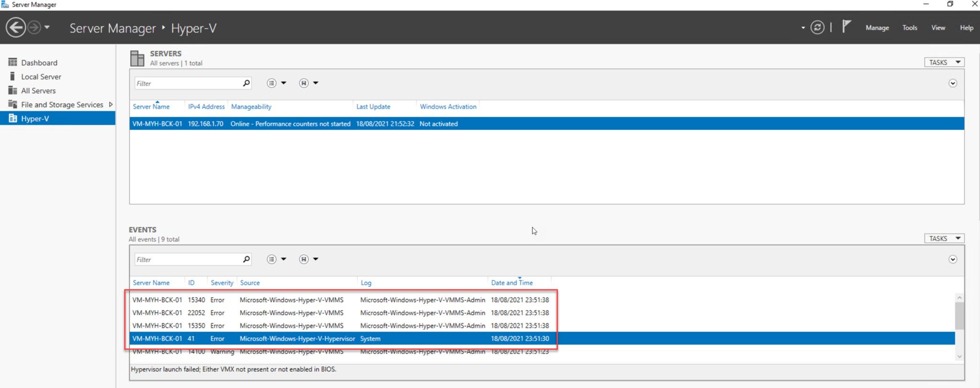The width and height of the screenshot is (980, 388).
Task: Click Events list scrollbar down arrow
Action: 959,356
